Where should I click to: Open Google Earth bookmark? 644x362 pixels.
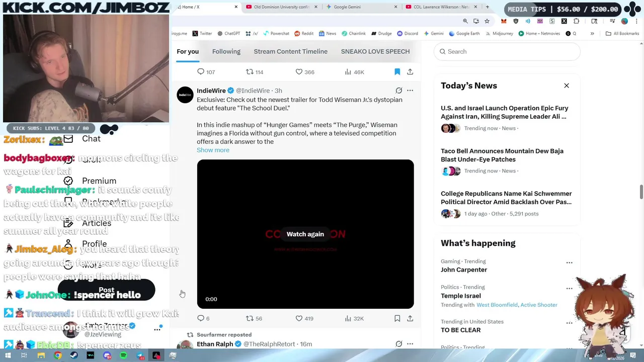pyautogui.click(x=464, y=34)
